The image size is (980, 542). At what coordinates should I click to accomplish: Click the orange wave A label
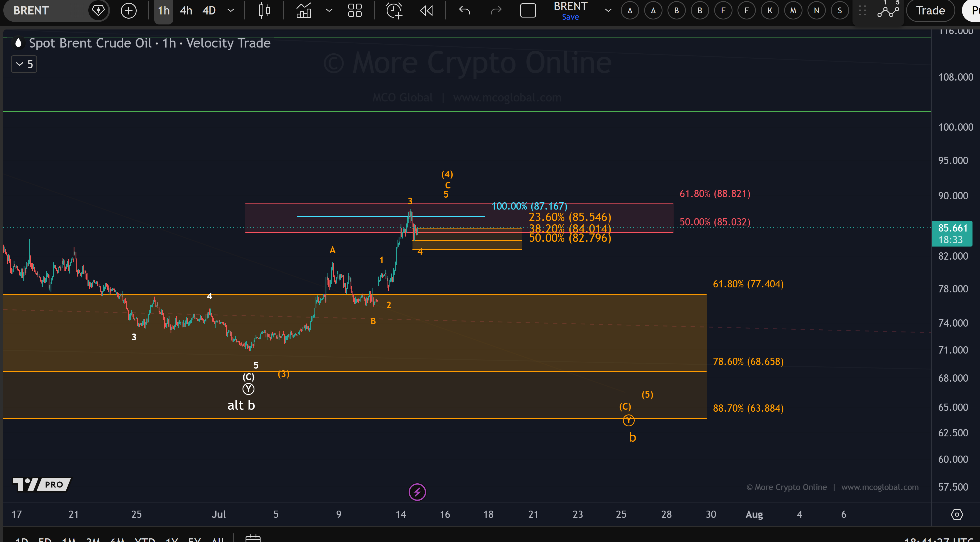(x=332, y=250)
